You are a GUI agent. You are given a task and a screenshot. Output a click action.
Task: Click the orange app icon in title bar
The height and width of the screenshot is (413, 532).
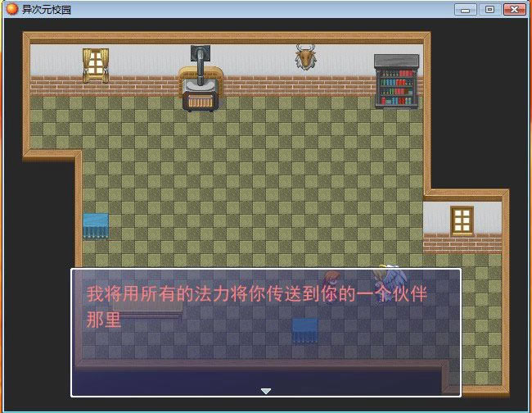11,10
